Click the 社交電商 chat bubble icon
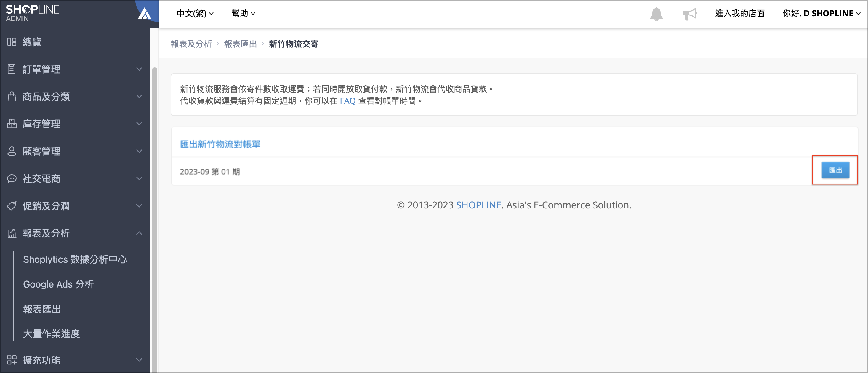The height and width of the screenshot is (373, 868). 12,178
